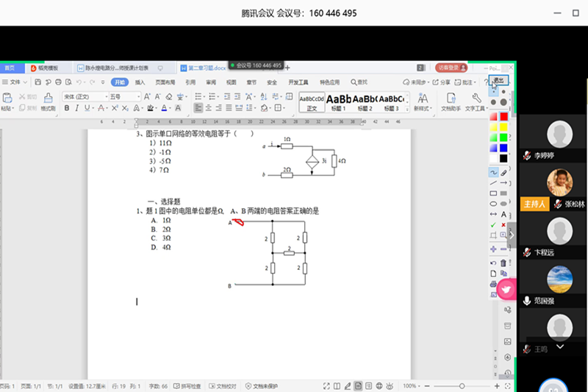Click the trash icon in annotation palette
588x392 pixels.
pyautogui.click(x=503, y=262)
